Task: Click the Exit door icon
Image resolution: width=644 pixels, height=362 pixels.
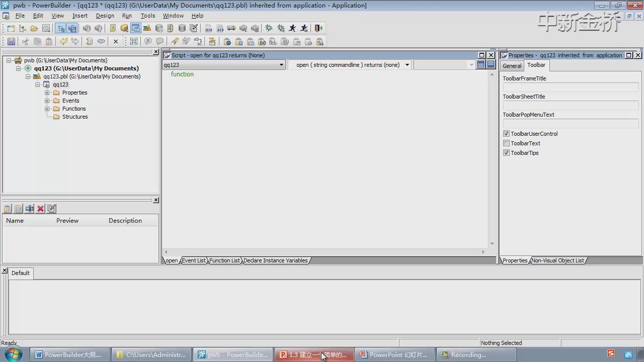Action: (318, 28)
